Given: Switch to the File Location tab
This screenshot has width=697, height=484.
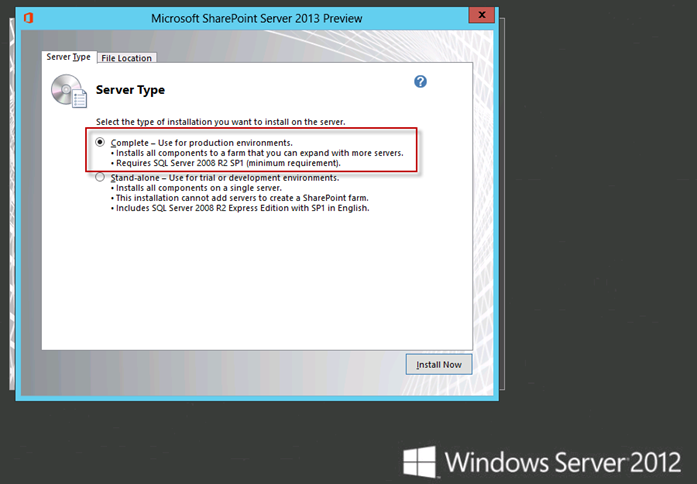Looking at the screenshot, I should [126, 58].
